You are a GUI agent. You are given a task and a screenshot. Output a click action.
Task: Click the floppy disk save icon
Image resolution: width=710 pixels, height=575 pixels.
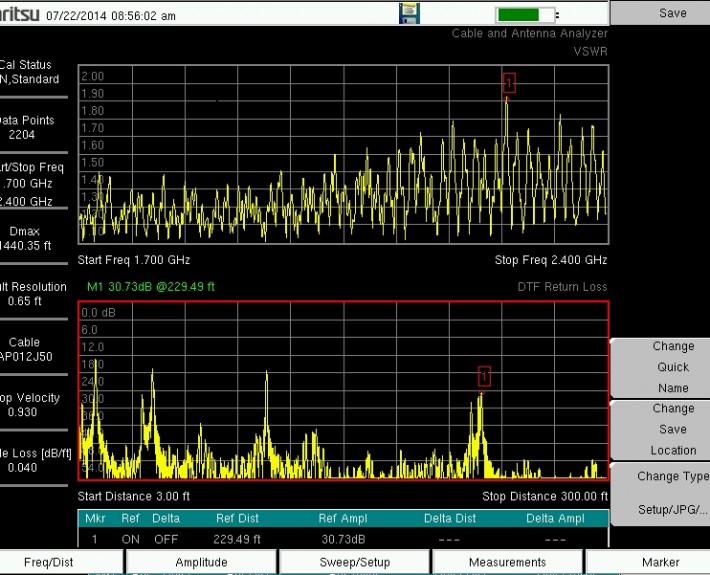(x=409, y=13)
